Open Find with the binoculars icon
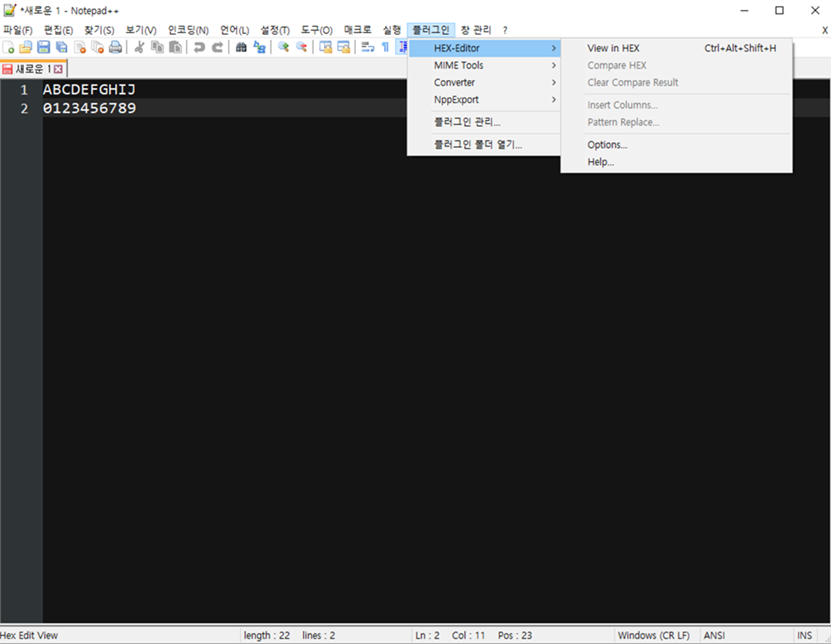Viewport: 831px width, 644px height. tap(241, 47)
